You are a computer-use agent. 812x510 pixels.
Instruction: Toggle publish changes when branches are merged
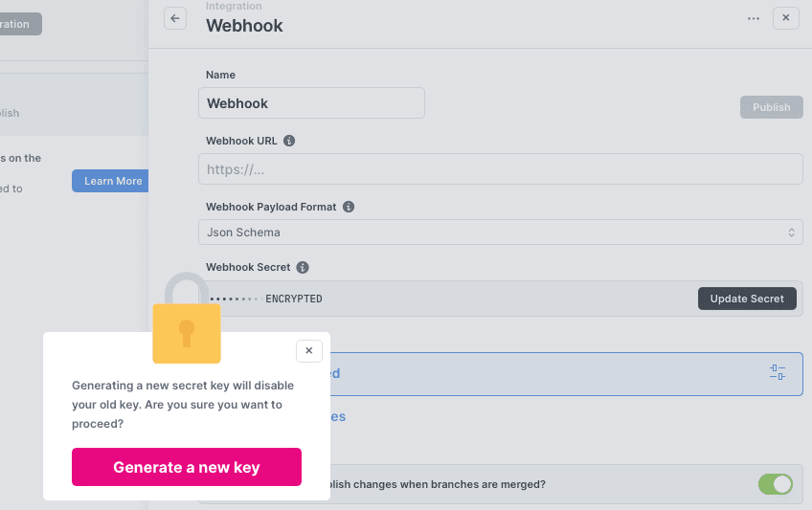point(776,484)
